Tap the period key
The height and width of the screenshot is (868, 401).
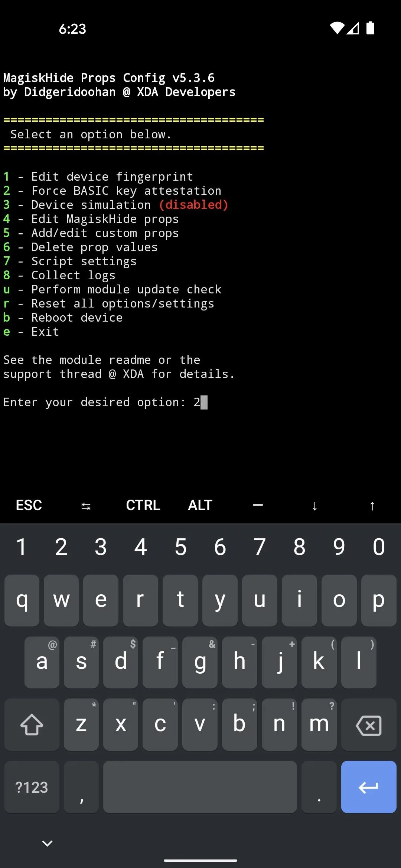point(319,787)
